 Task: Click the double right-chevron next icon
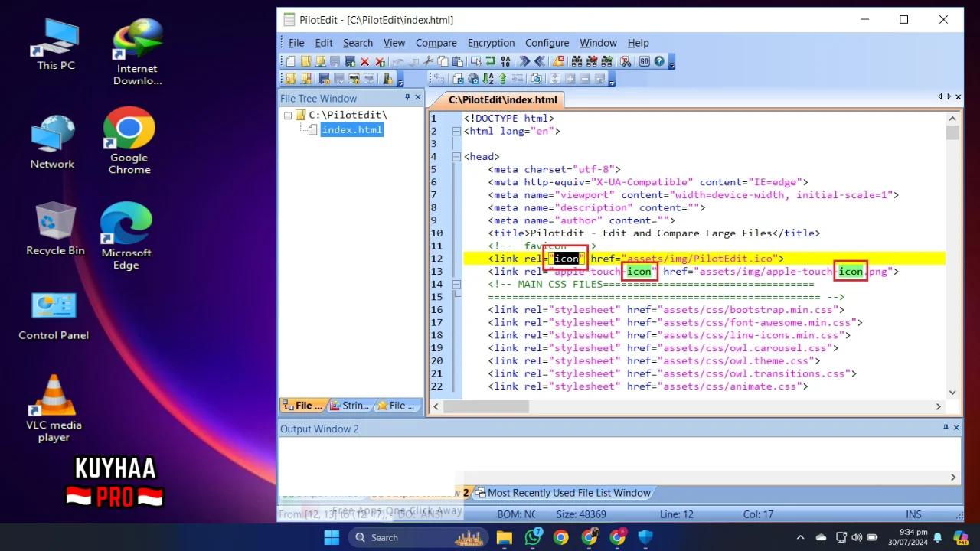click(524, 61)
